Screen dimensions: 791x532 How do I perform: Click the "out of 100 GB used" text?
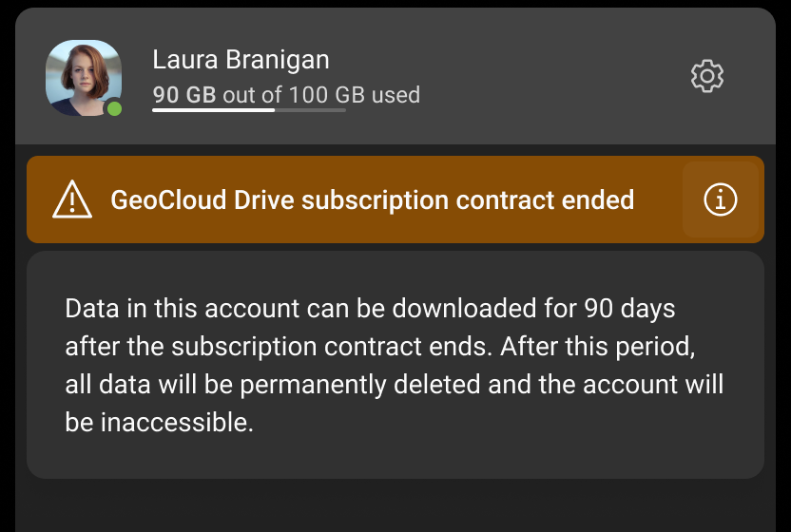pos(321,95)
